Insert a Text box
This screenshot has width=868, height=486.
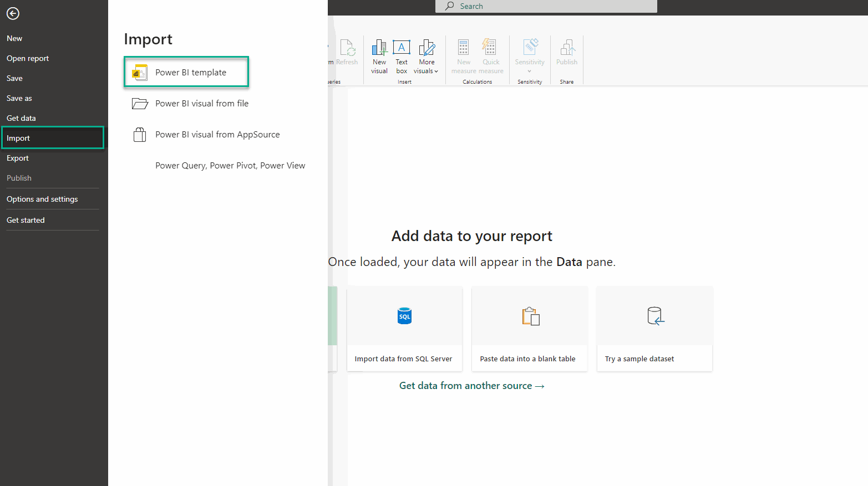click(401, 54)
